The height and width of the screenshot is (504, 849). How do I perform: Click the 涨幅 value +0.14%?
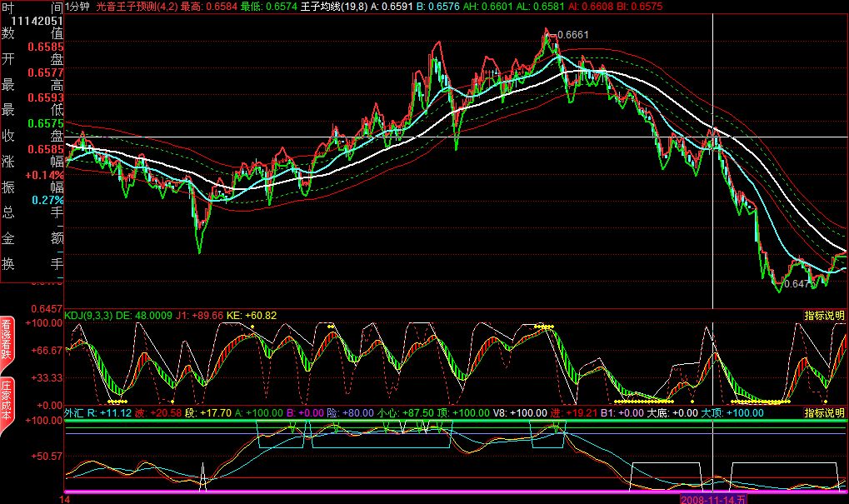tap(44, 175)
